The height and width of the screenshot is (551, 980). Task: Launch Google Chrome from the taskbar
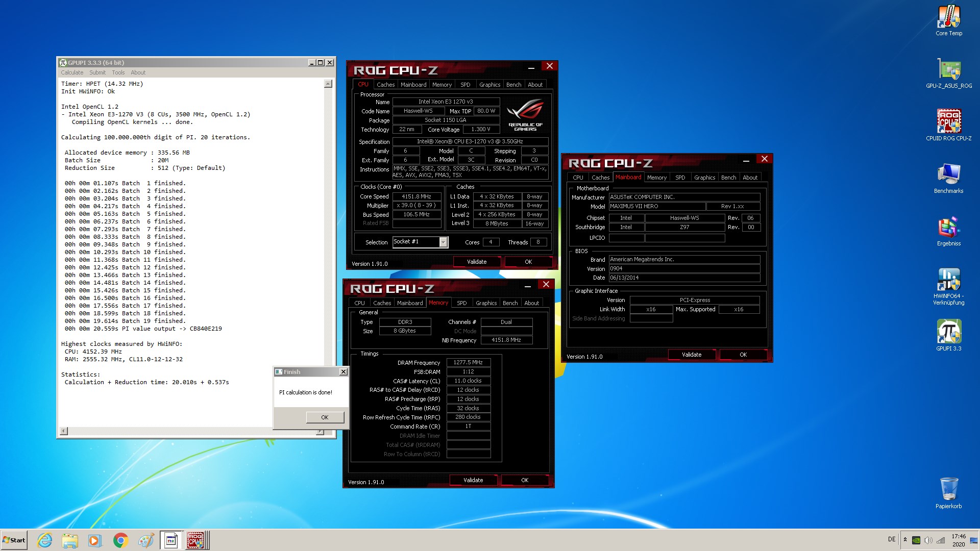[x=120, y=540]
